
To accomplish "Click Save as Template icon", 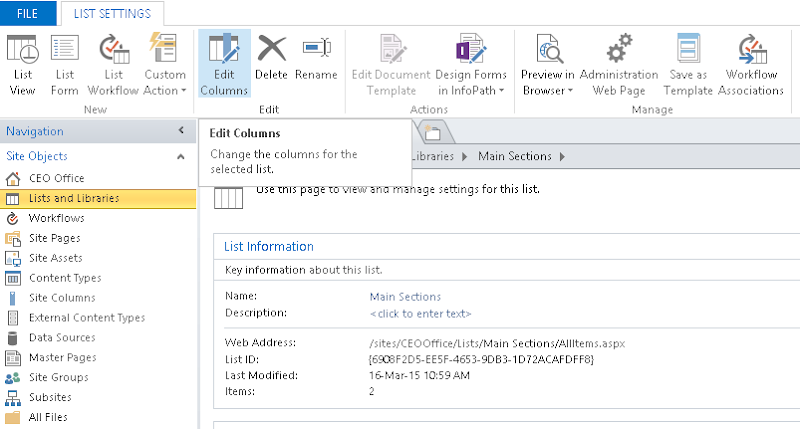I will point(686,49).
